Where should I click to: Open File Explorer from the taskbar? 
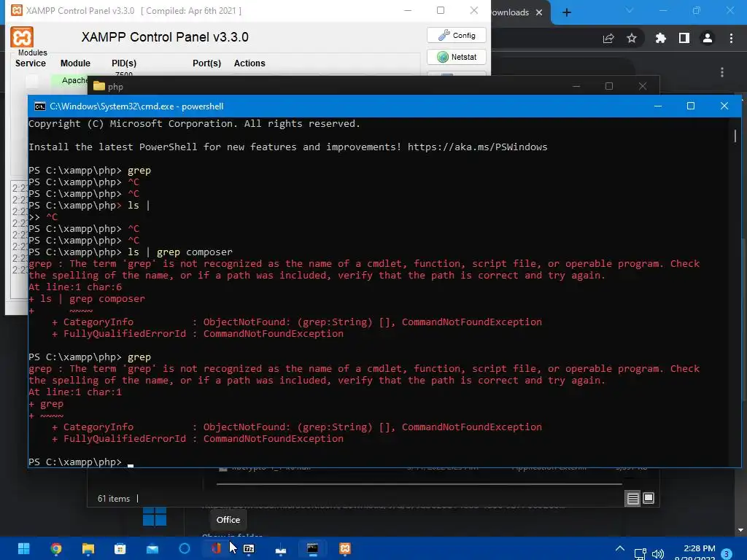point(88,548)
